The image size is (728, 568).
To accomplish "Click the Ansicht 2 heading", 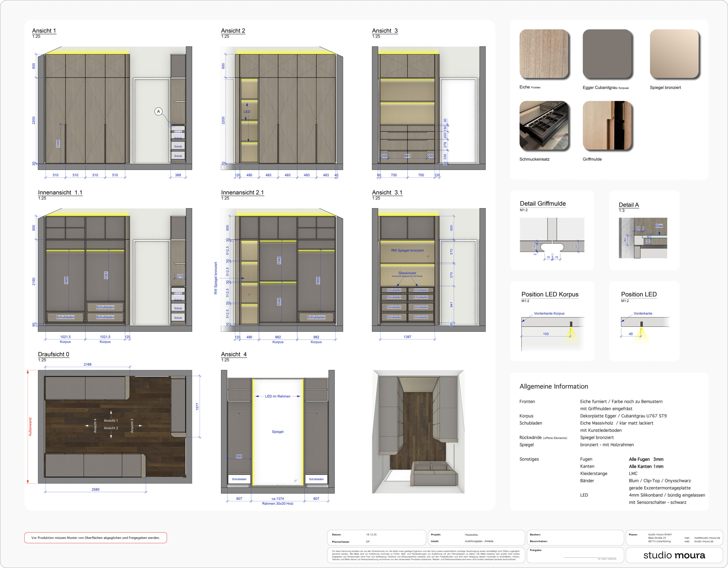I will click(x=233, y=31).
